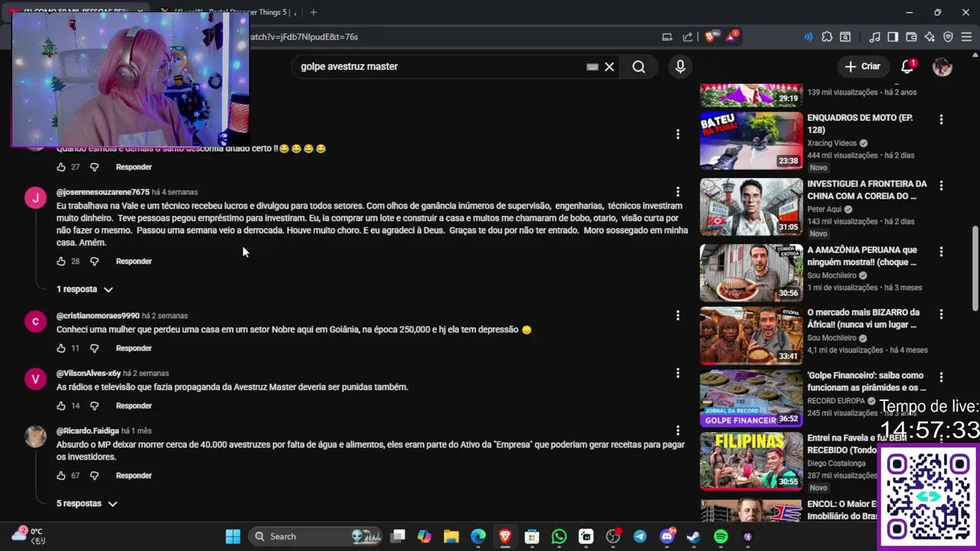Screen dimensions: 980x551
Task: Open 'ENQUADROS DE MOTO (EP. 128)' video title
Action: [860, 124]
